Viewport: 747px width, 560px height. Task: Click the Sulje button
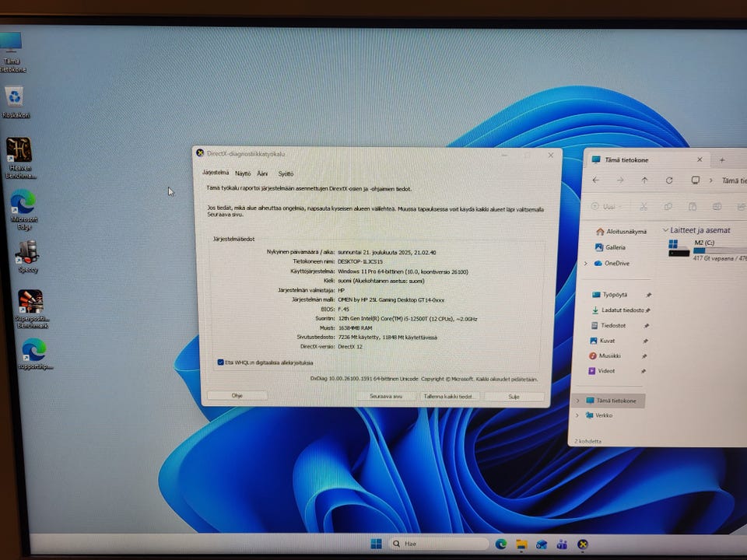tap(514, 397)
